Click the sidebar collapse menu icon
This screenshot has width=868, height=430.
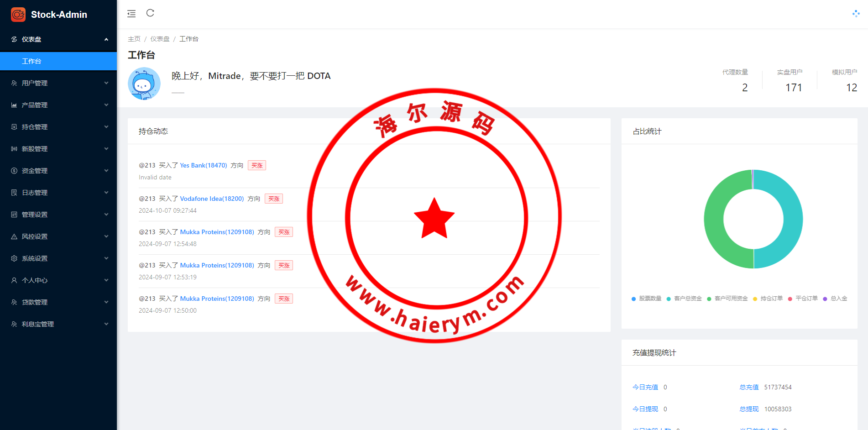click(x=131, y=14)
